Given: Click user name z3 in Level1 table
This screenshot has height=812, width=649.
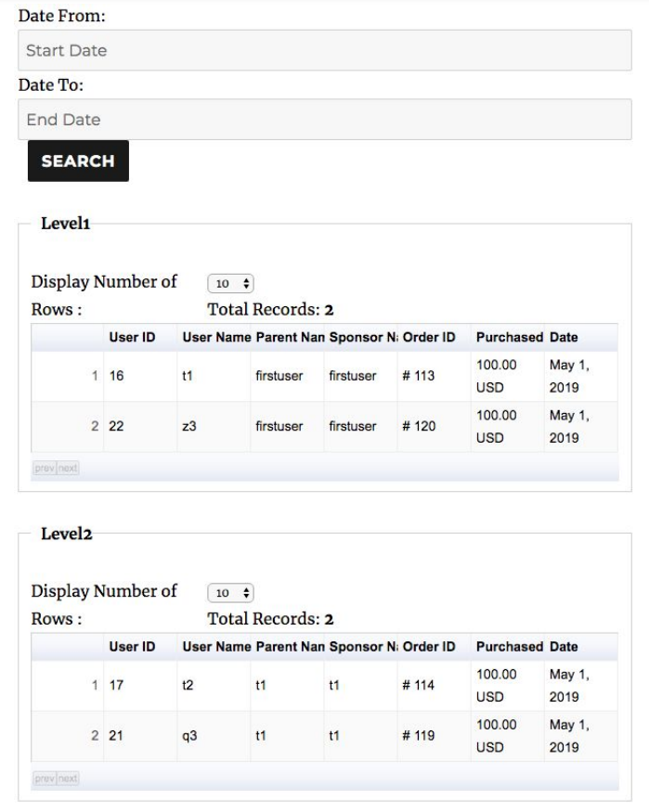Looking at the screenshot, I should pyautogui.click(x=189, y=426).
